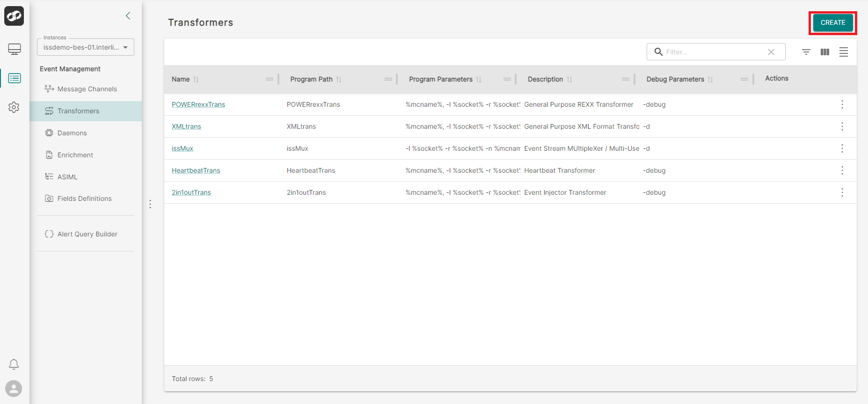Click the Description column grip handle
The width and height of the screenshot is (868, 404).
626,79
